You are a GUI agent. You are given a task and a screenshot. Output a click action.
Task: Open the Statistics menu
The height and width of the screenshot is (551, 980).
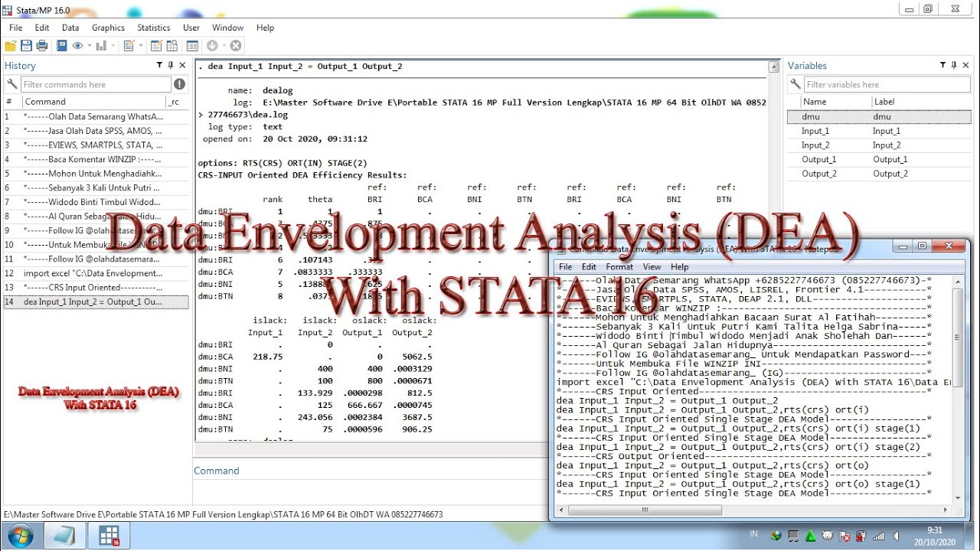tap(154, 28)
